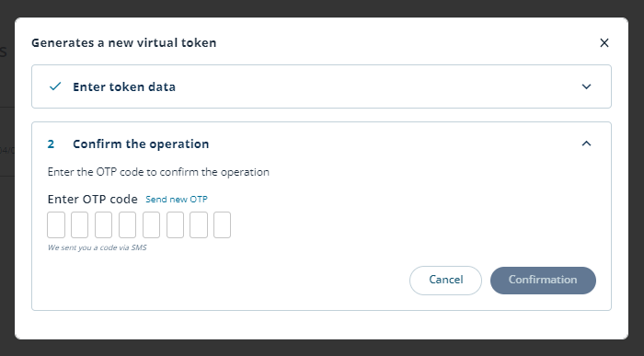This screenshot has height=356, width=644.
Task: Focus the fifth OTP digit box
Action: click(151, 225)
